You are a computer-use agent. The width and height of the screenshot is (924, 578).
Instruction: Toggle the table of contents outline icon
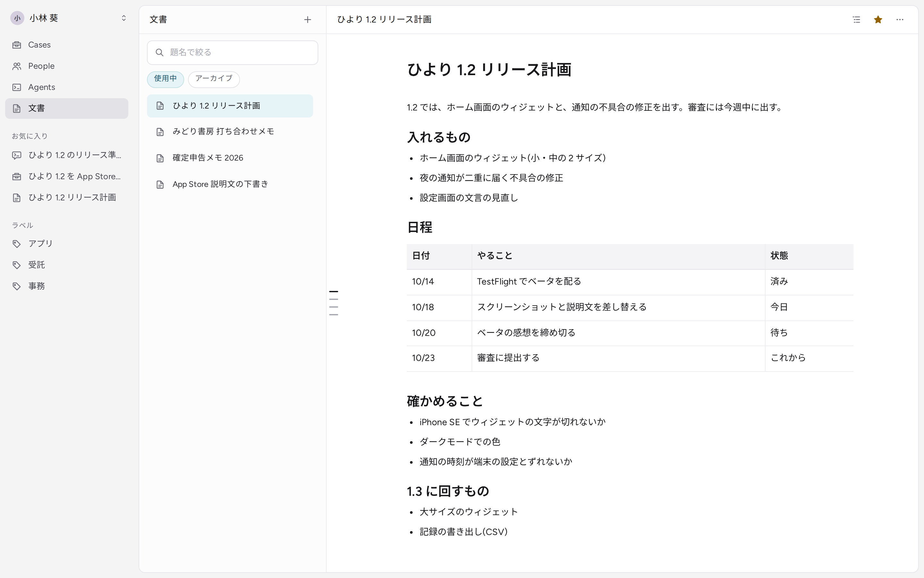[856, 20]
